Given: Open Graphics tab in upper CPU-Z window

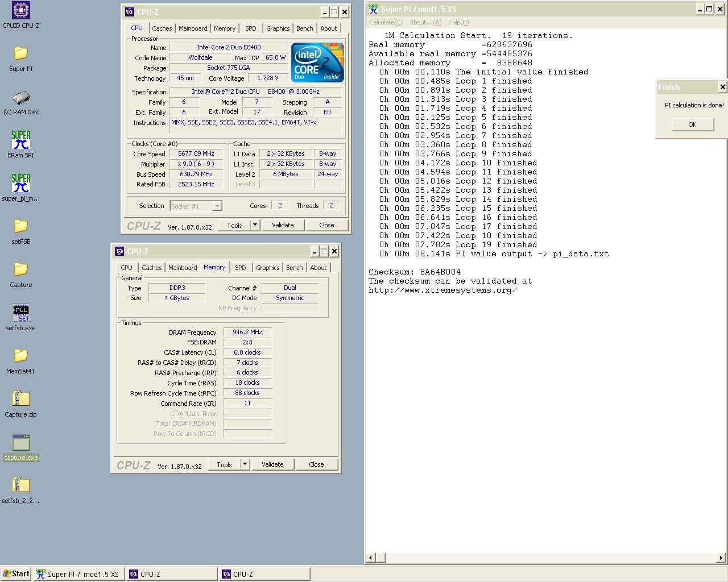Looking at the screenshot, I should click(278, 28).
